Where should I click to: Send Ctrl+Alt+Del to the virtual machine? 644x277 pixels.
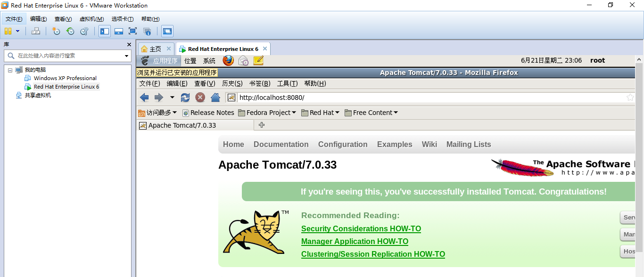point(36,31)
